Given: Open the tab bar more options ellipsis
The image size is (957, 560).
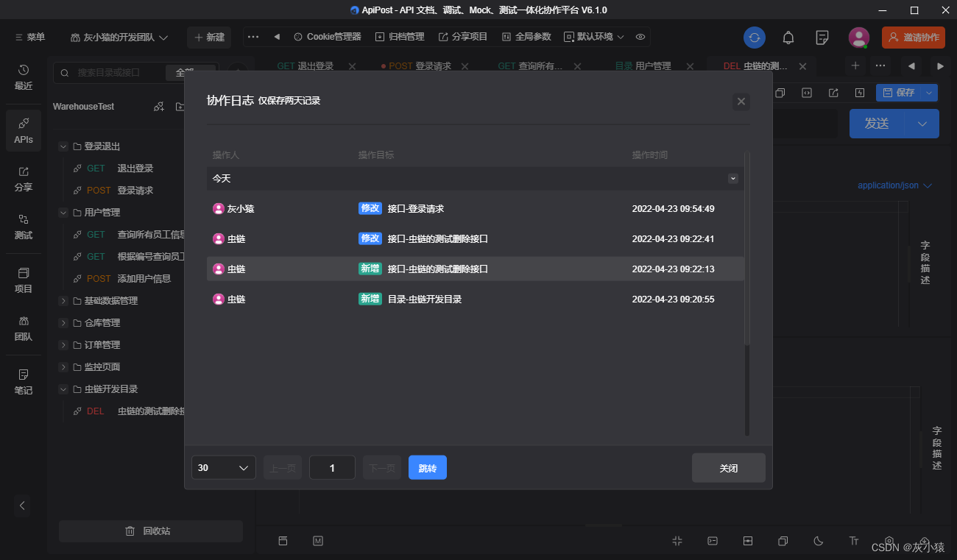Looking at the screenshot, I should pos(880,65).
